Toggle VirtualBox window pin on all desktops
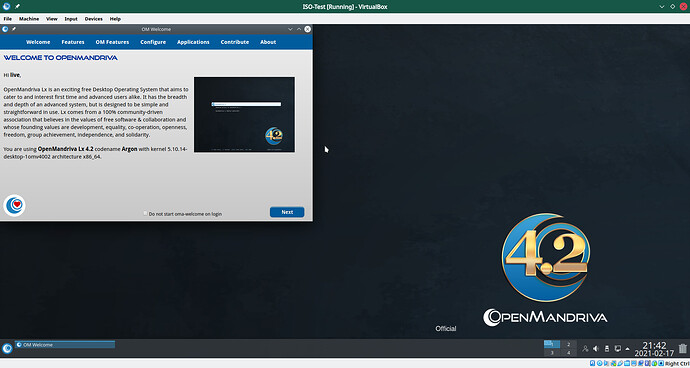 pyautogui.click(x=17, y=7)
